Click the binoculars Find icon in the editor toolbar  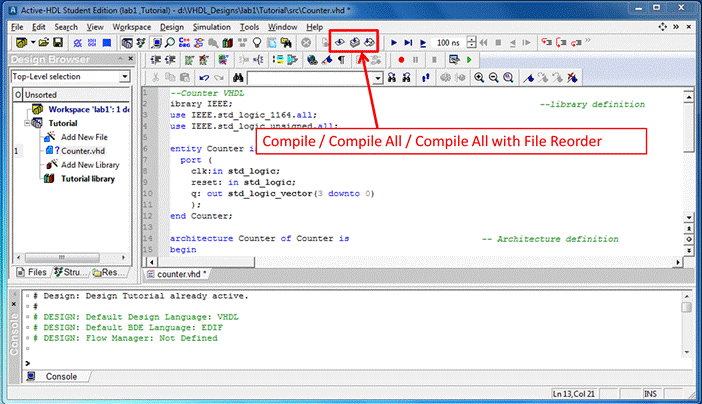238,77
